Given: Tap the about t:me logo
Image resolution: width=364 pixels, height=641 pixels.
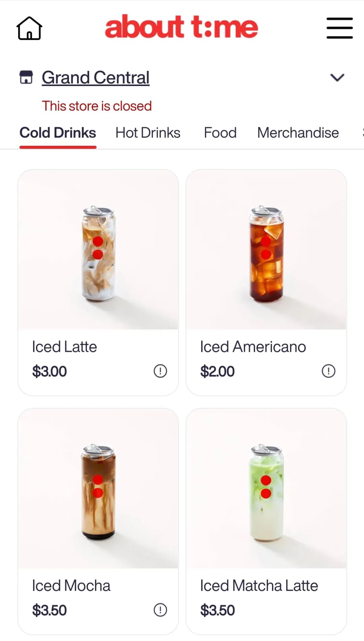Looking at the screenshot, I should (x=181, y=27).
